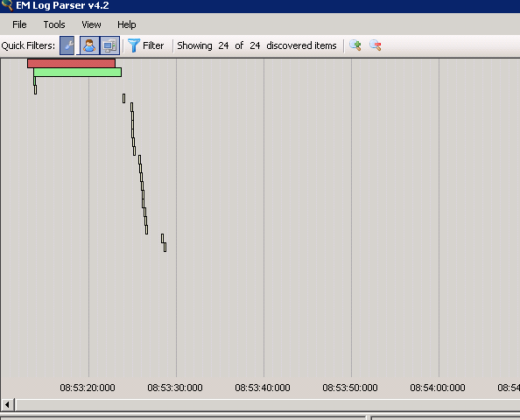Open the File menu
Screen dimensions: 520x420
[x=19, y=24]
